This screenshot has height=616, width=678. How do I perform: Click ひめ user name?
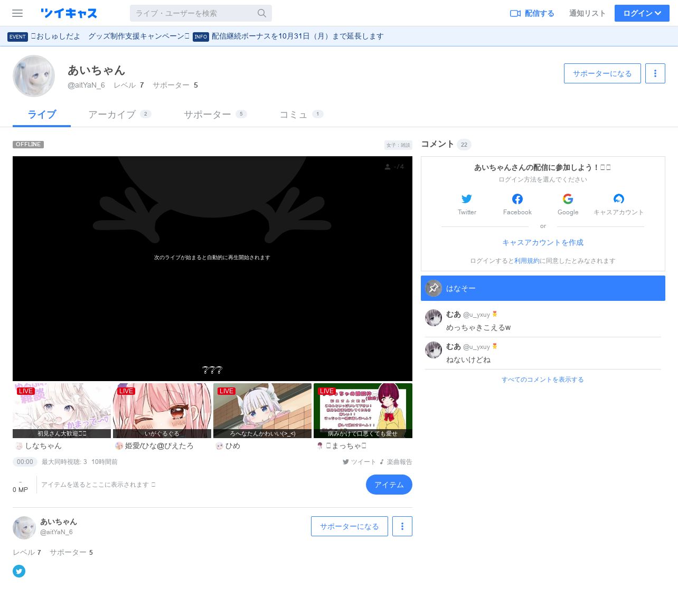pos(232,446)
